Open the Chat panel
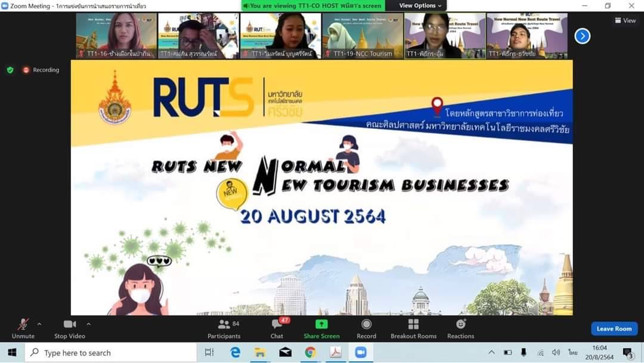 point(277,328)
